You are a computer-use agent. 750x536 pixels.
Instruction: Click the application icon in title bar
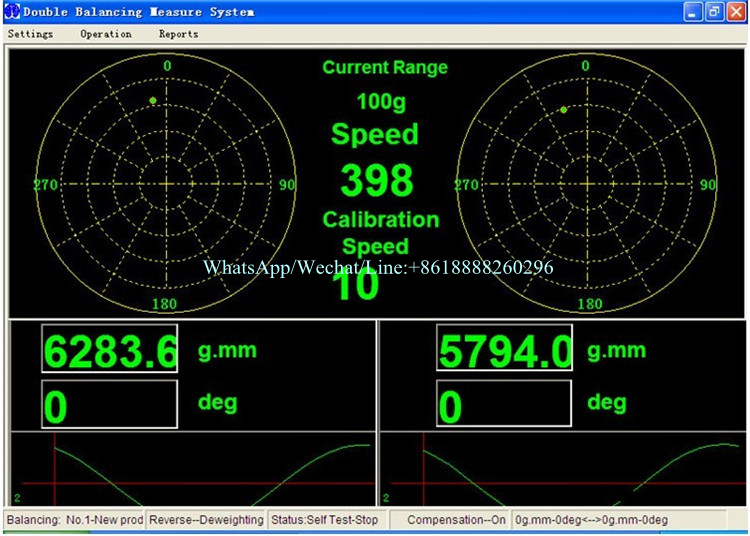tap(12, 12)
